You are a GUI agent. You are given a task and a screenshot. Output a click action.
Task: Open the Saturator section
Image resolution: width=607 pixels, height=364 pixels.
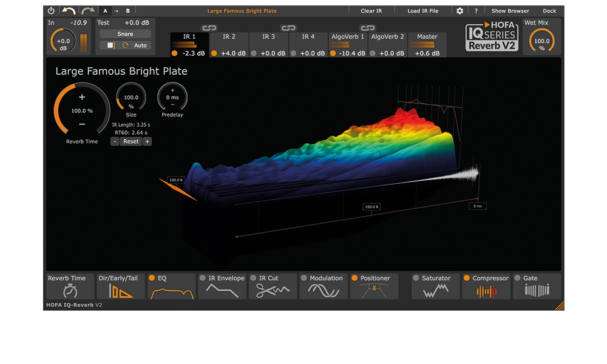(x=435, y=286)
